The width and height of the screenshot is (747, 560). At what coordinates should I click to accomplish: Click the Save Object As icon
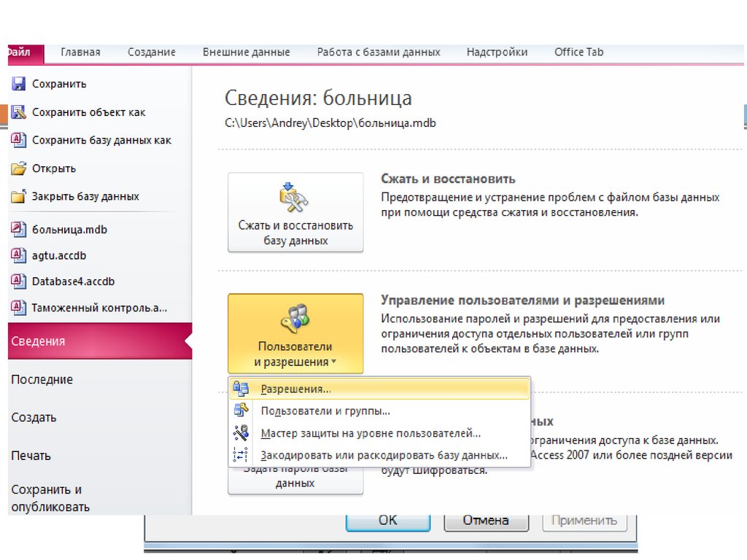[19, 112]
